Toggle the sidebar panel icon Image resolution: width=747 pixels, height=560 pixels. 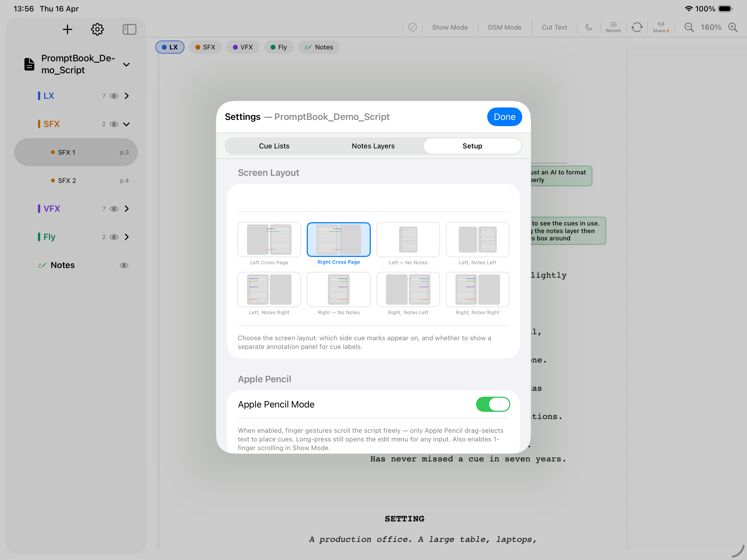[129, 29]
